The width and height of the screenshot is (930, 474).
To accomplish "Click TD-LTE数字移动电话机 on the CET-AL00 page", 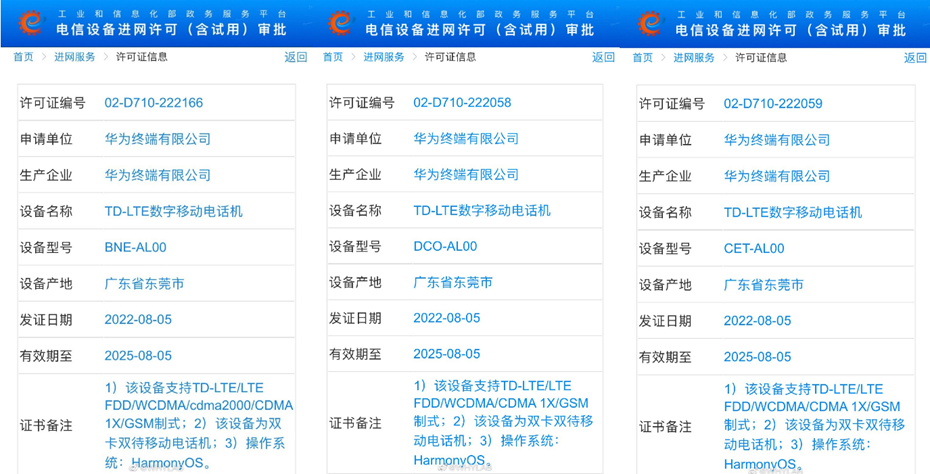I will [x=793, y=212].
